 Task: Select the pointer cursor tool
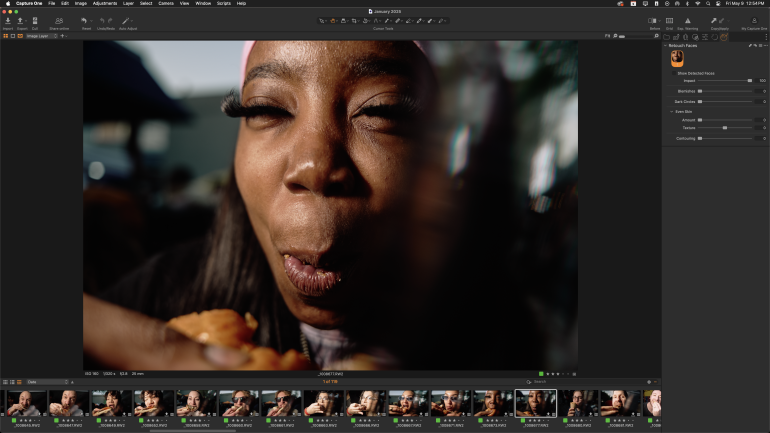(321, 21)
